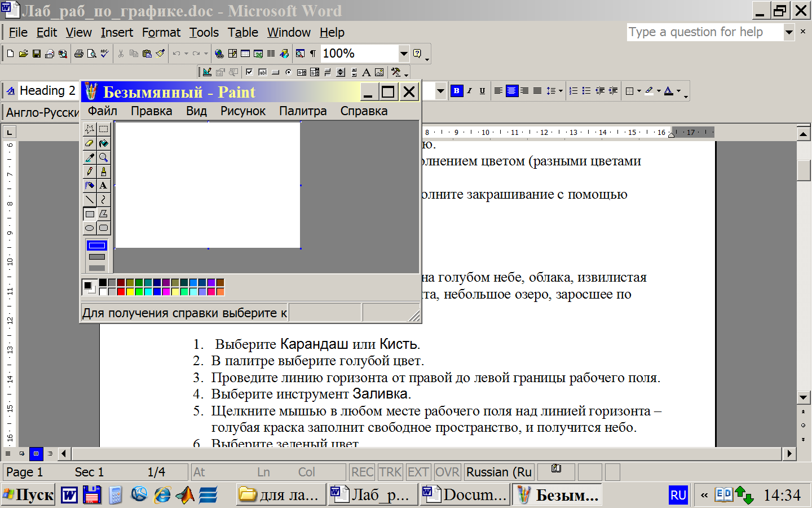Viewport: 812px width, 508px height.
Task: Toggle Center paragraph alignment
Action: click(x=512, y=91)
